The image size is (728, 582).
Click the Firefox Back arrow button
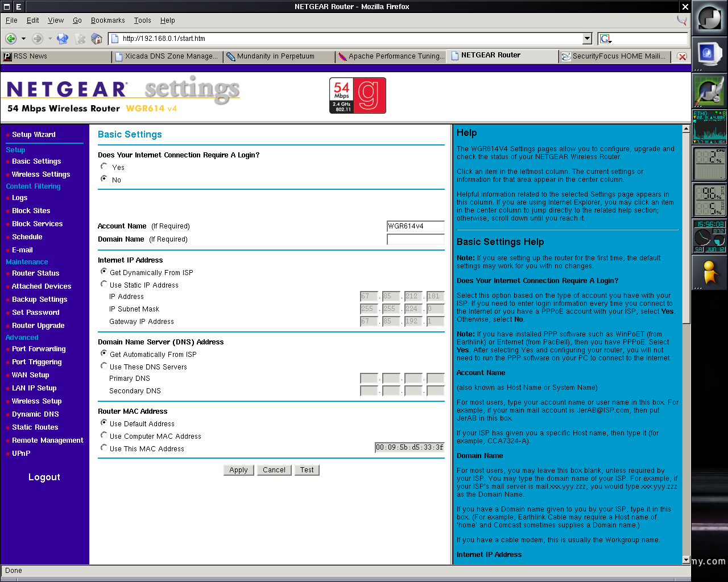tap(11, 39)
